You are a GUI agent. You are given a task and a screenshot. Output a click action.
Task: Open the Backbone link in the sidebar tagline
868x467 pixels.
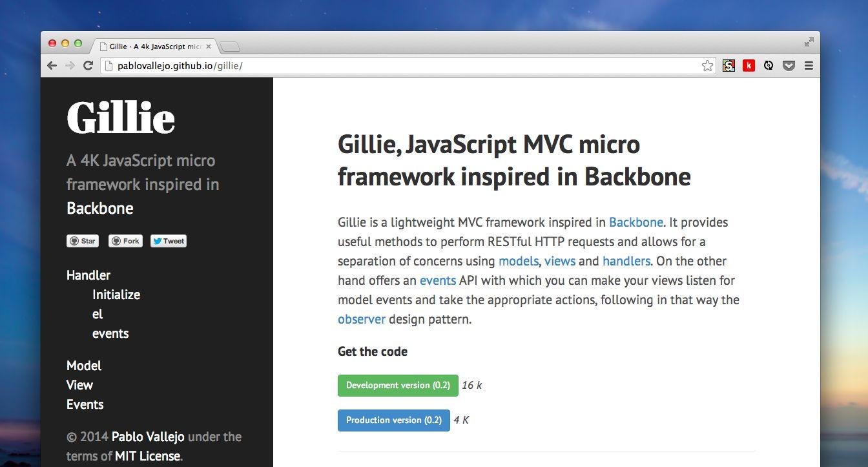coord(100,208)
